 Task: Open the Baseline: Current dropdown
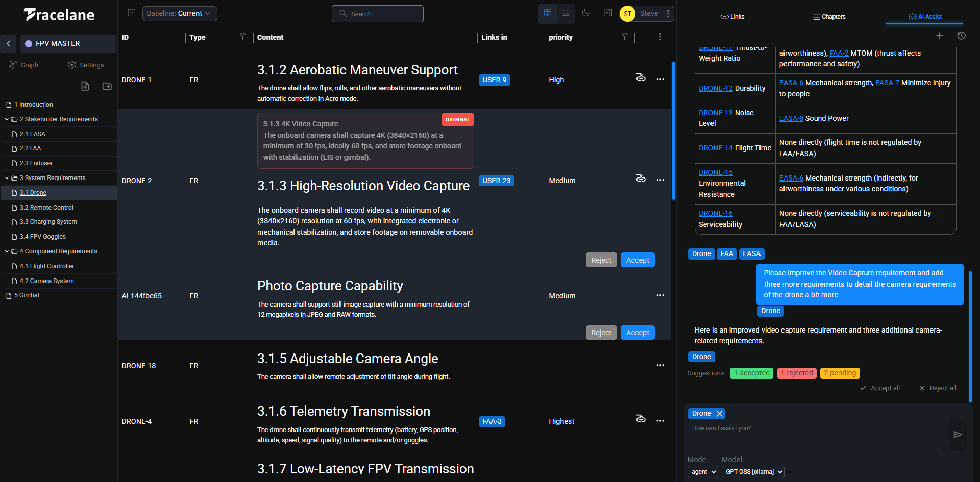coord(179,14)
